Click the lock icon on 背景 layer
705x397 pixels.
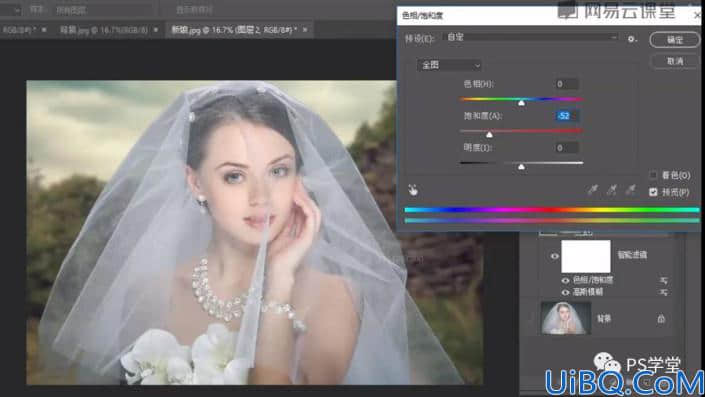[661, 319]
